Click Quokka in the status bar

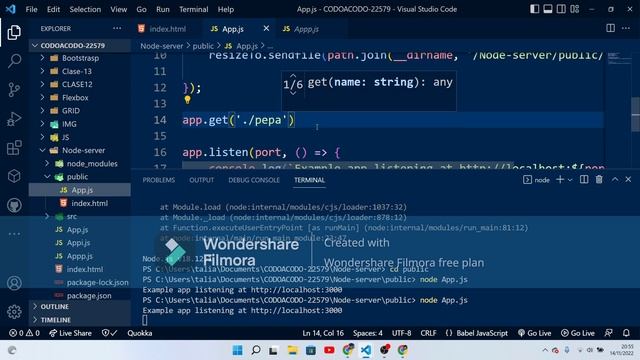140,333
